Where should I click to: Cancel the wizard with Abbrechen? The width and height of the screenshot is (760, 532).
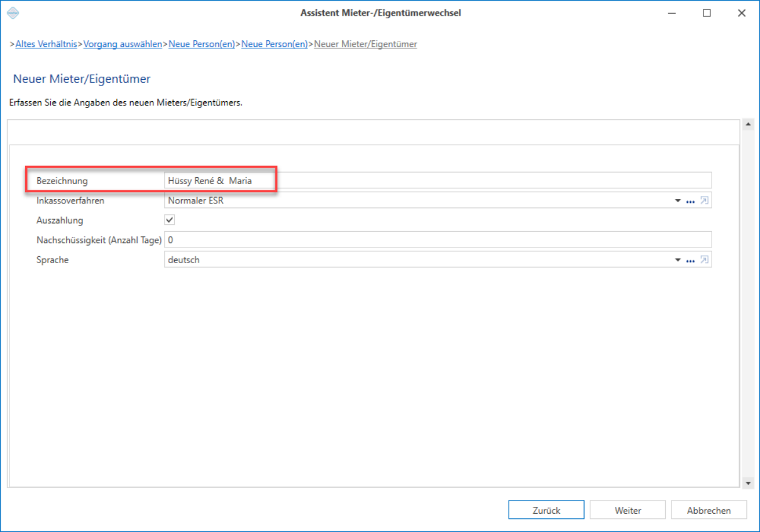(x=708, y=511)
